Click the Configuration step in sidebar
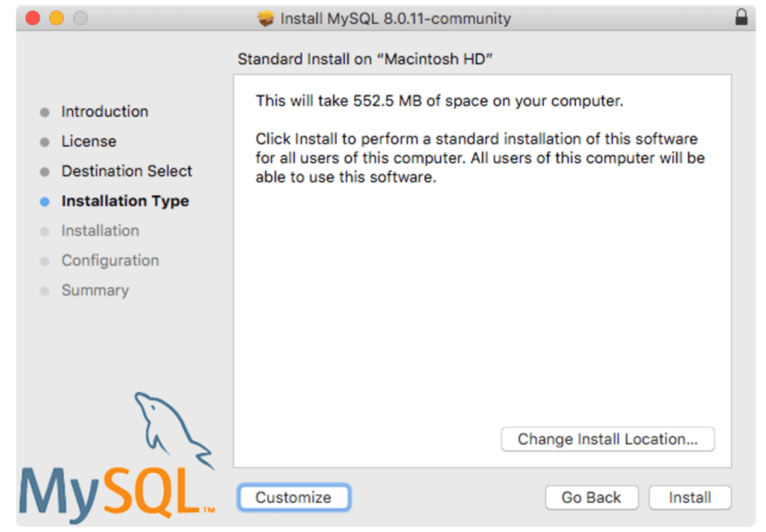 click(110, 260)
